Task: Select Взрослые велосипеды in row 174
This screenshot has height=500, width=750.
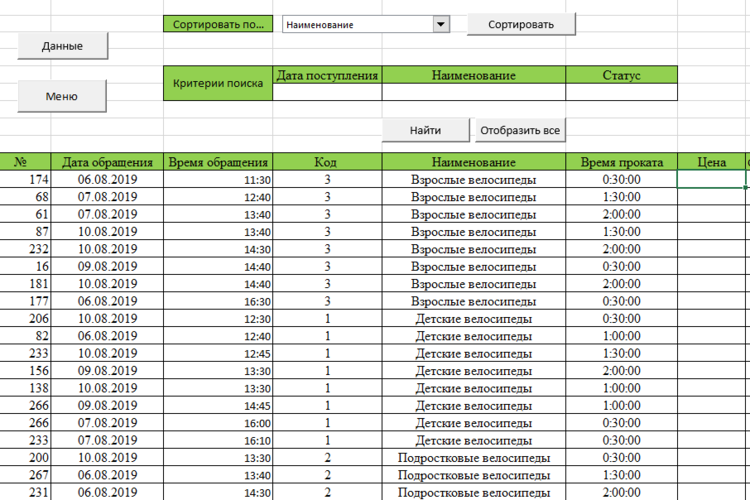Action: [x=474, y=179]
